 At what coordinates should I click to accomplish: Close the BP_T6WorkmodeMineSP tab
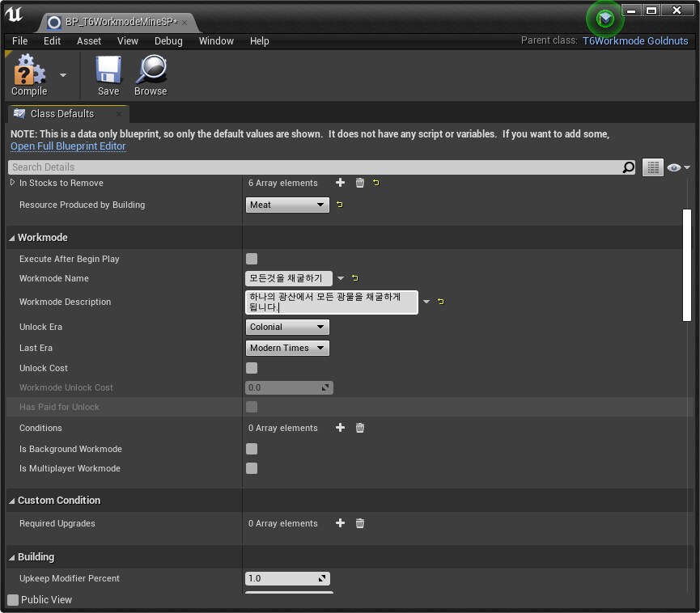pyautogui.click(x=185, y=23)
